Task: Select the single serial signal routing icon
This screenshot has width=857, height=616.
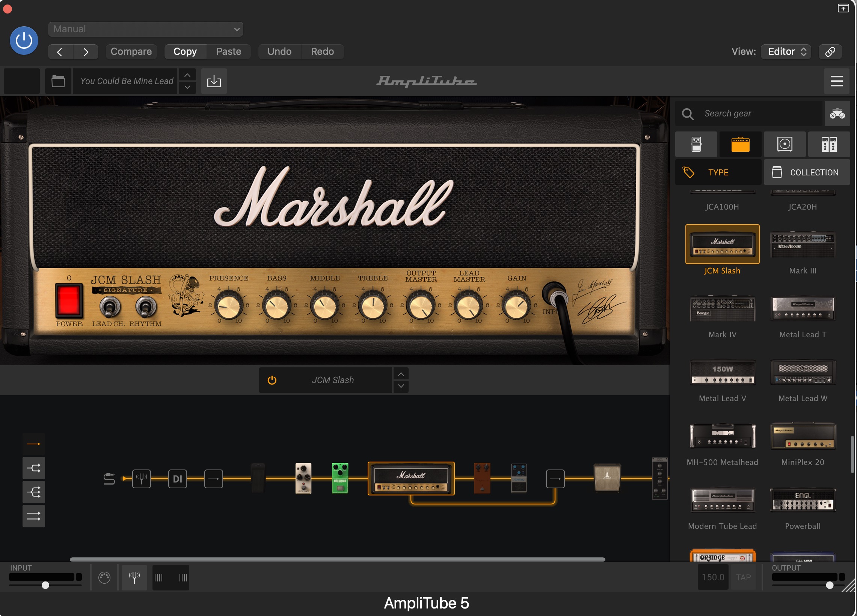Action: coord(34,444)
